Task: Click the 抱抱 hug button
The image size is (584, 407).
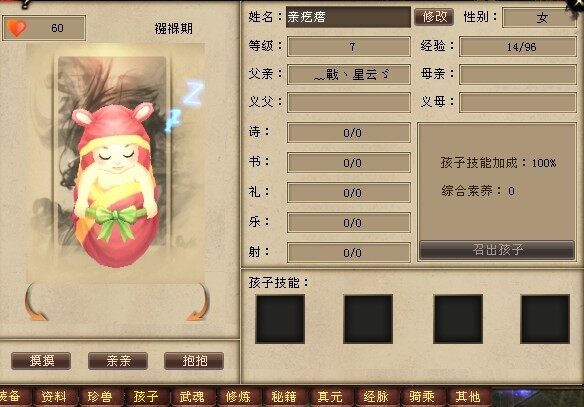Action: coord(194,361)
